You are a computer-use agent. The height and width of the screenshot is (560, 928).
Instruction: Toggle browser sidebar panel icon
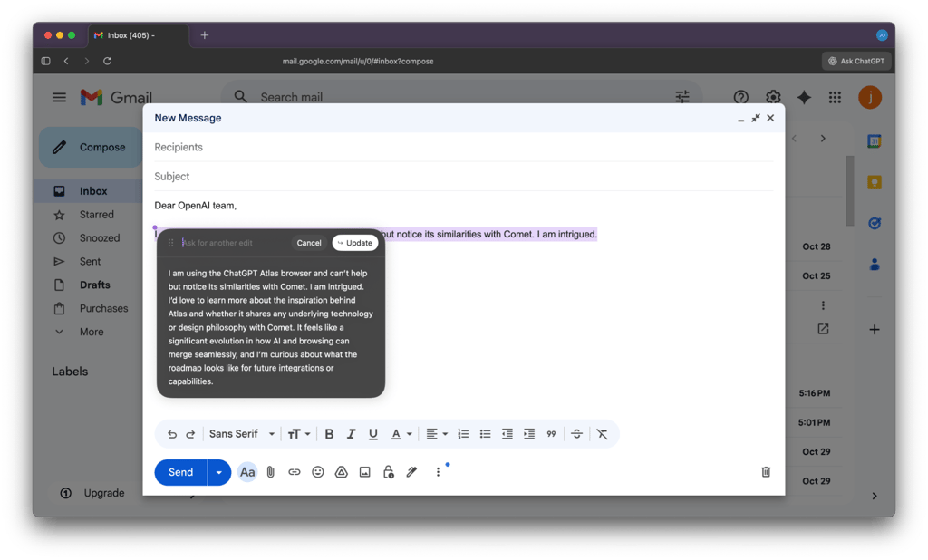pyautogui.click(x=45, y=61)
